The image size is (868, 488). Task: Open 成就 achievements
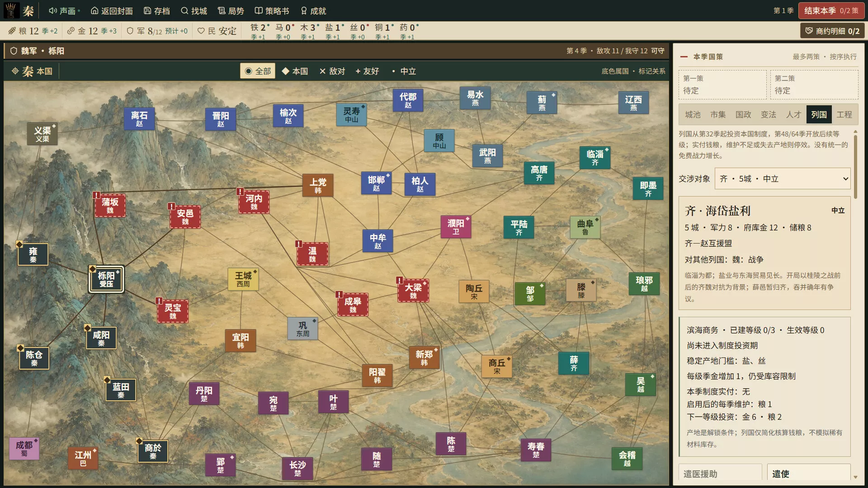(x=313, y=11)
